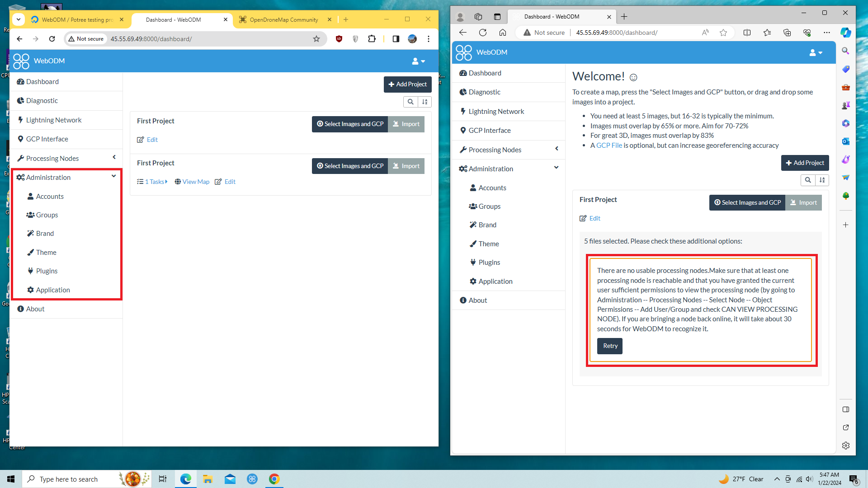Expand the Processing Nodes section
Image resolution: width=868 pixels, height=488 pixels.
114,157
